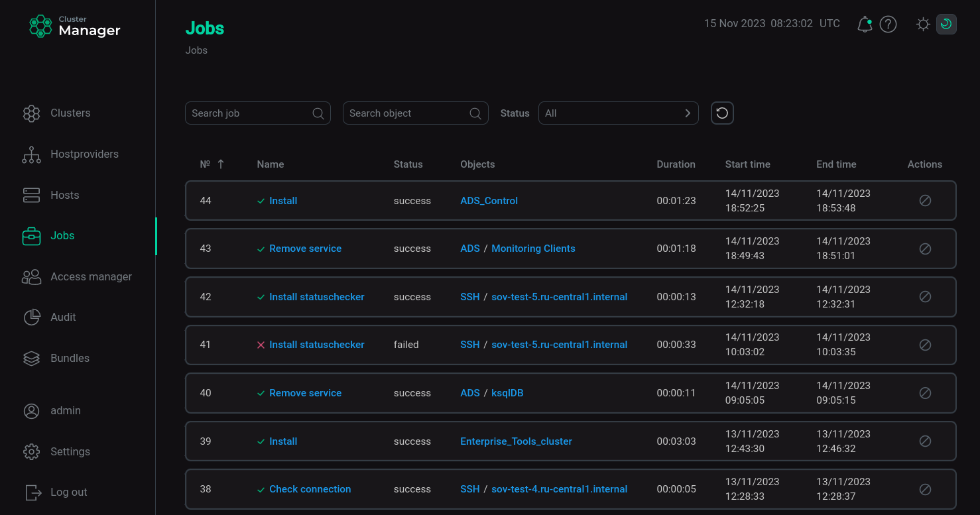
Task: Click the failed status of job 41
Action: tap(406, 345)
